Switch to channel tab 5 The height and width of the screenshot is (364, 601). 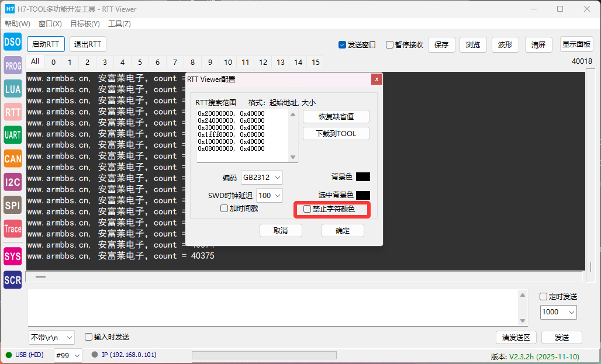[x=140, y=63]
